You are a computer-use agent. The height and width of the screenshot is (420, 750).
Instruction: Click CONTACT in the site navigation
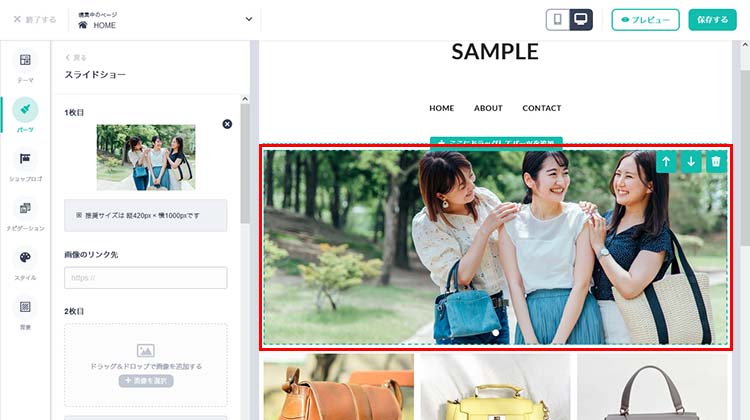541,108
